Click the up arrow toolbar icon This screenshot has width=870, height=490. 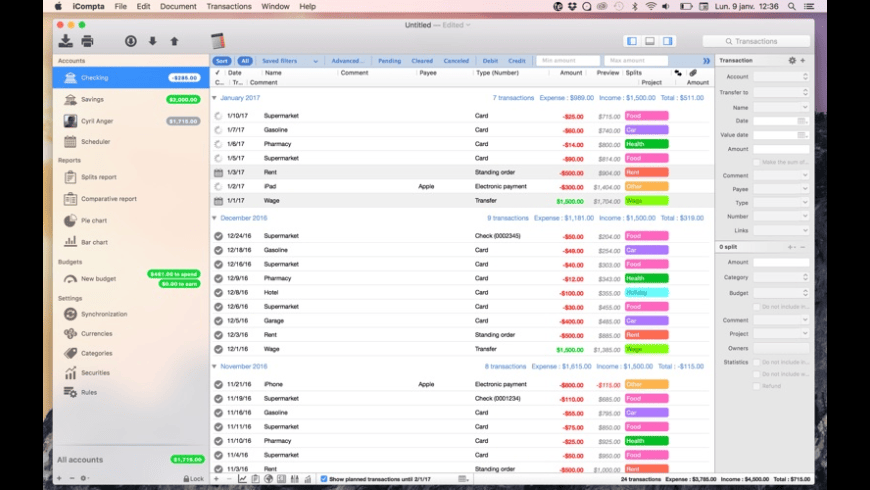point(174,41)
